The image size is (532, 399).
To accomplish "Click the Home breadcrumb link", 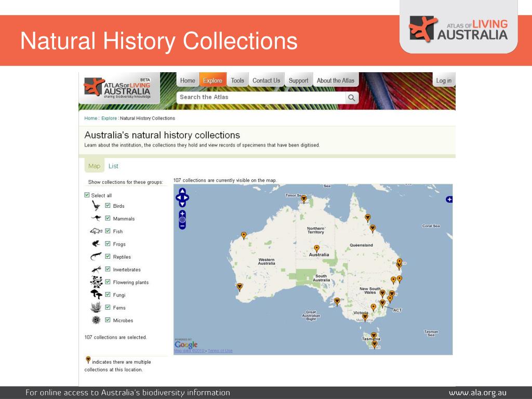I will pos(90,118).
